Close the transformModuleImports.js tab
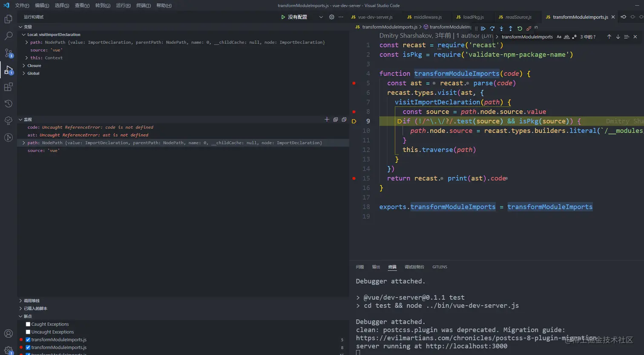 (x=613, y=17)
